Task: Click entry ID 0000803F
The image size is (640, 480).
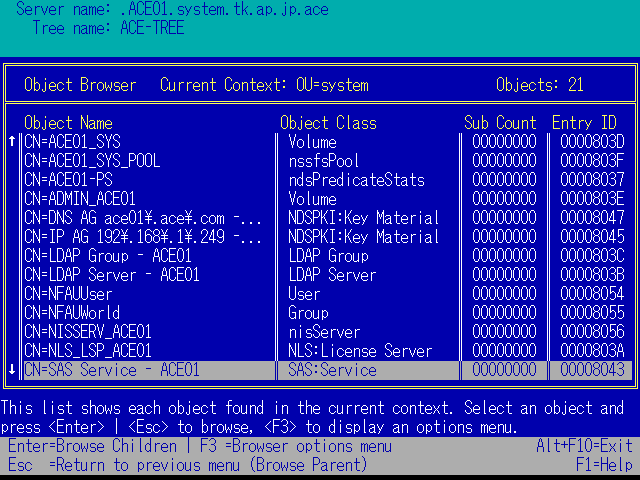Action: (x=592, y=161)
